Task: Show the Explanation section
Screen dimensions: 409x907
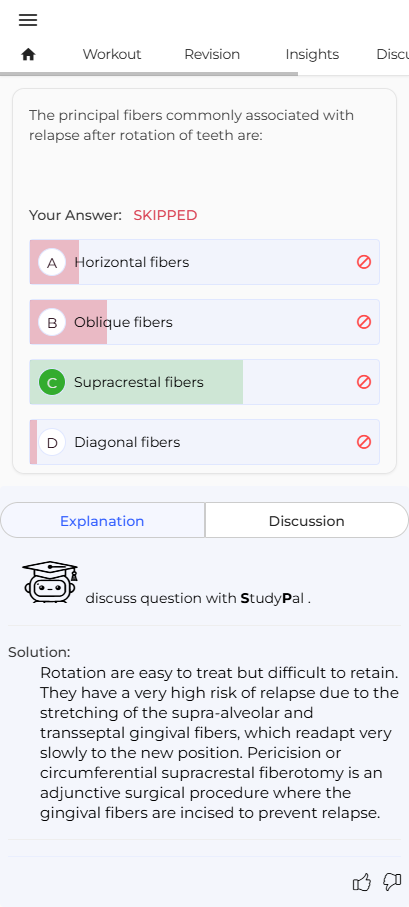Action: [x=102, y=521]
